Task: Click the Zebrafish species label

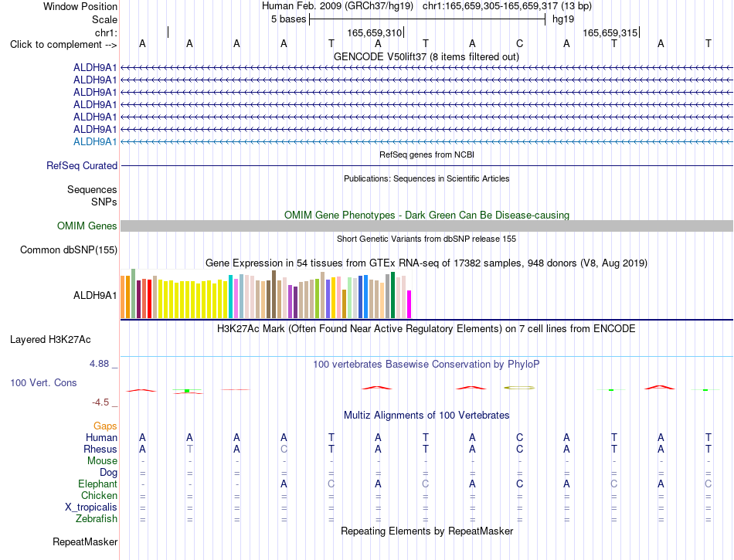Action: tap(97, 519)
